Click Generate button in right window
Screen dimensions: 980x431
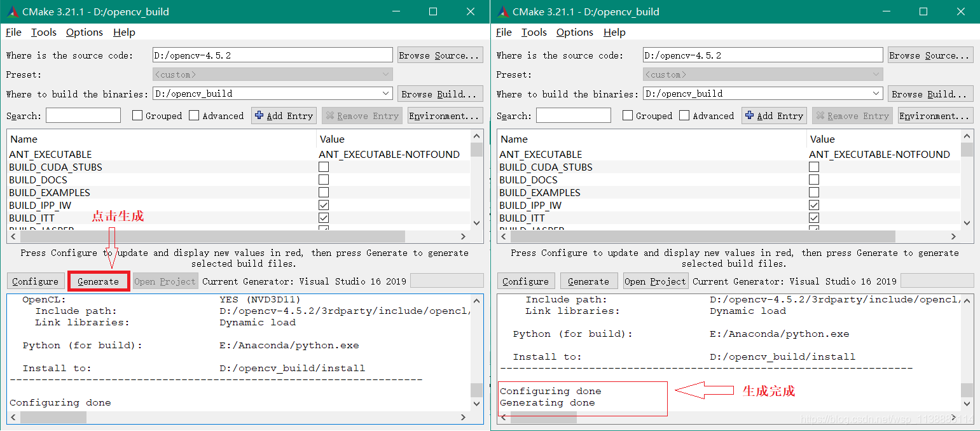click(x=589, y=281)
